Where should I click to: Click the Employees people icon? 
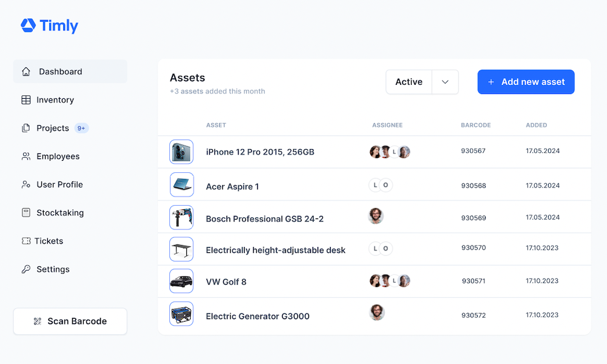(25, 156)
